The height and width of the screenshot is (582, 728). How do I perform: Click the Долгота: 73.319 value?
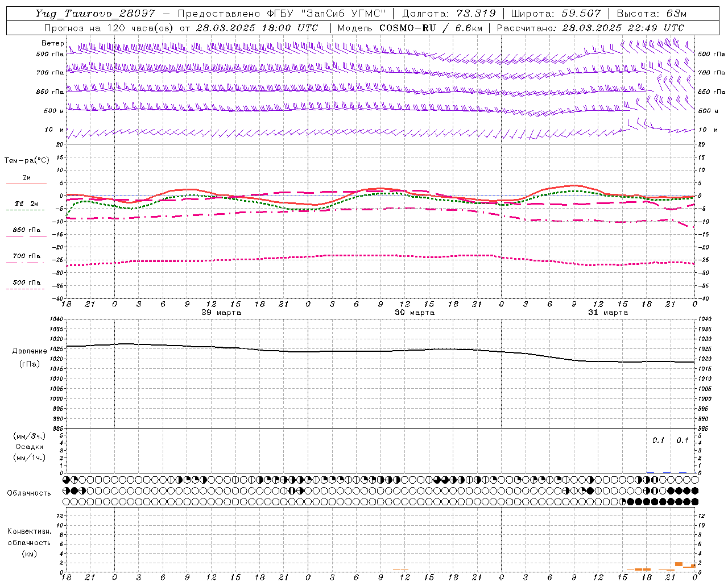pos(449,14)
